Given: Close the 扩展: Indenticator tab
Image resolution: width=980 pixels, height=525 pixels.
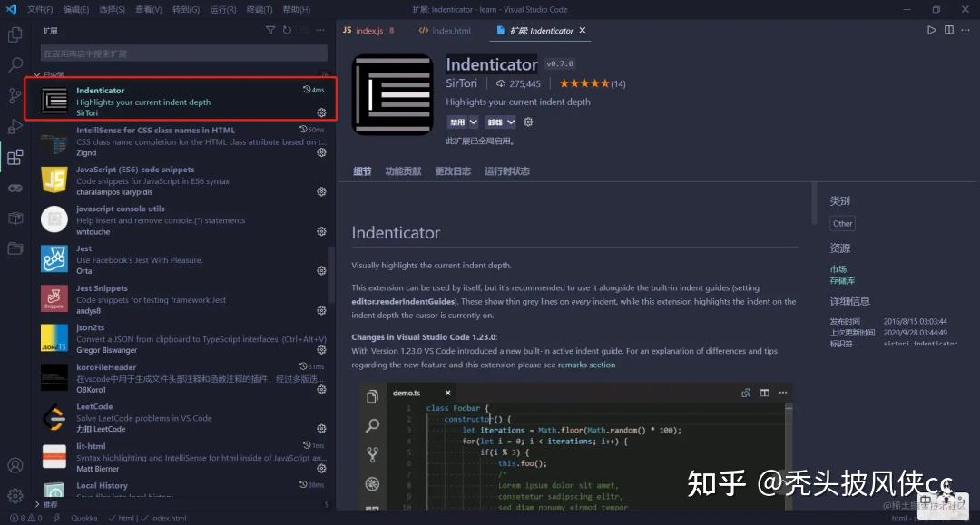Looking at the screenshot, I should [x=583, y=30].
